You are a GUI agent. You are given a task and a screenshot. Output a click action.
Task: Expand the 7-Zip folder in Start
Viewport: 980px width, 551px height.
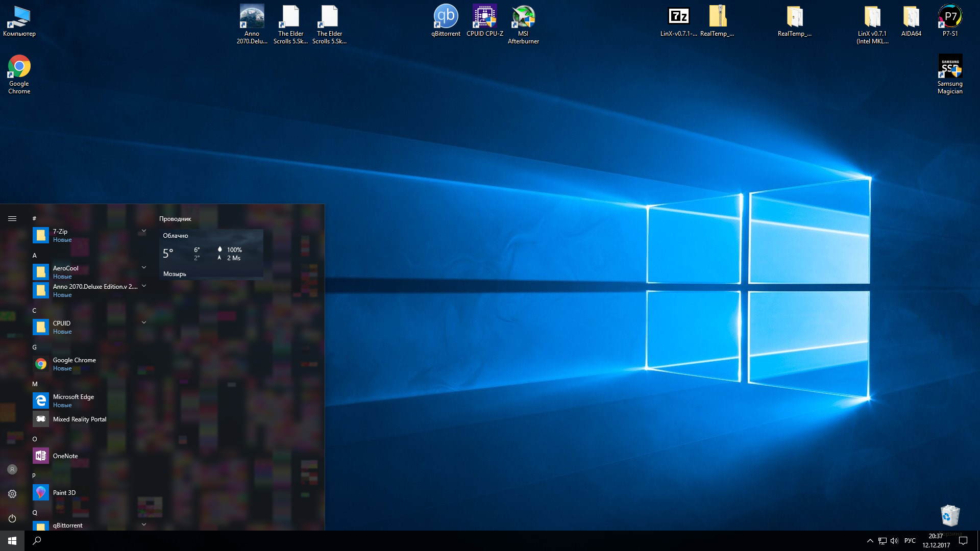click(144, 231)
